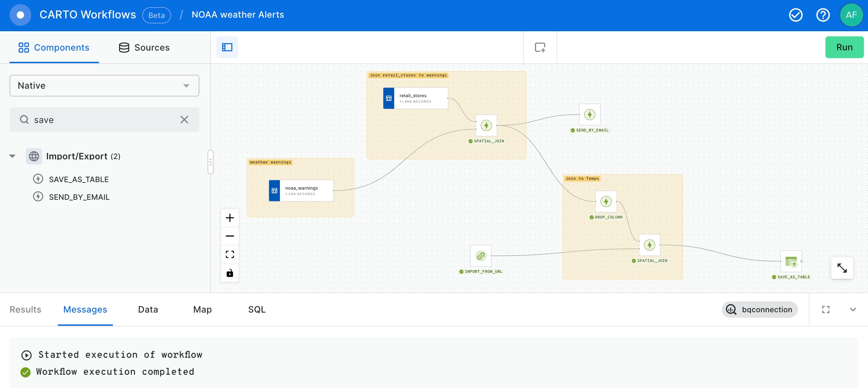868x388 pixels.
Task: Open the Data tab
Action: point(148,309)
